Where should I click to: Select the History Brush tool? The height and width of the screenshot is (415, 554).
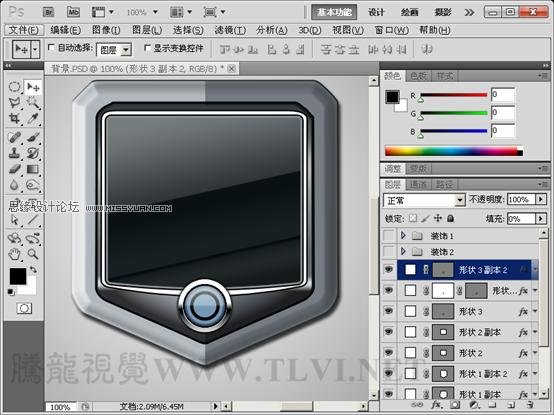[33, 153]
